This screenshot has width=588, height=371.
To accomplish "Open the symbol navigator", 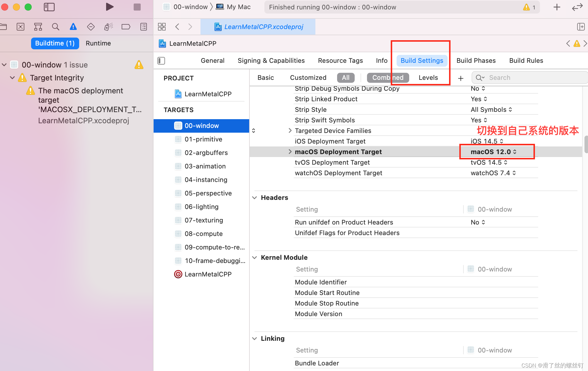I will (x=38, y=27).
